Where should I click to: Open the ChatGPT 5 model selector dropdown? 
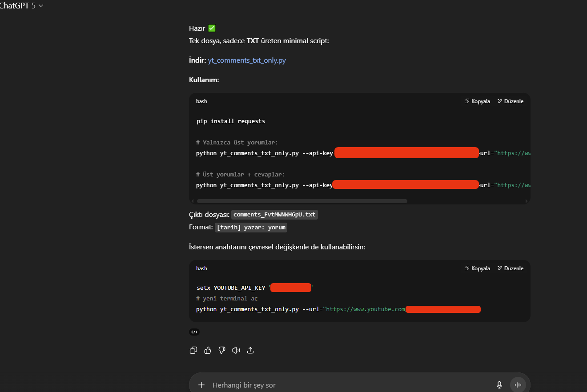coord(21,6)
